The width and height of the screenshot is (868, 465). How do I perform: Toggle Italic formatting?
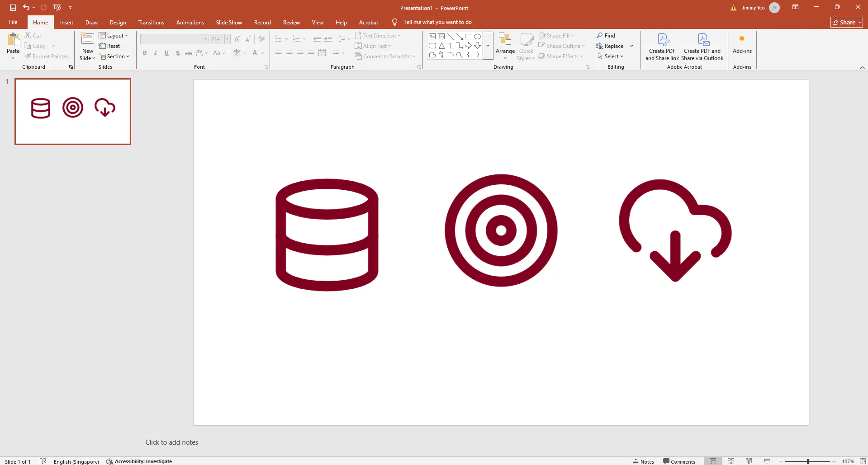pos(156,53)
